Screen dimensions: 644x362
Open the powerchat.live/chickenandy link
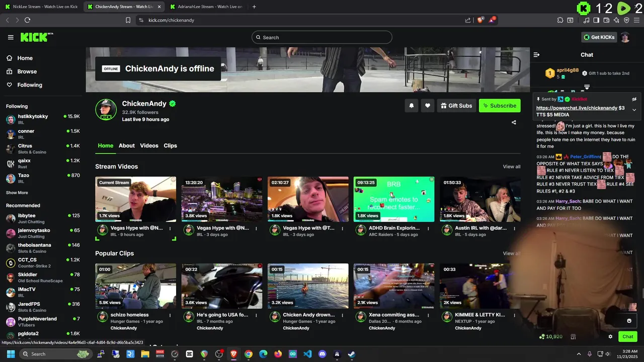pyautogui.click(x=577, y=108)
